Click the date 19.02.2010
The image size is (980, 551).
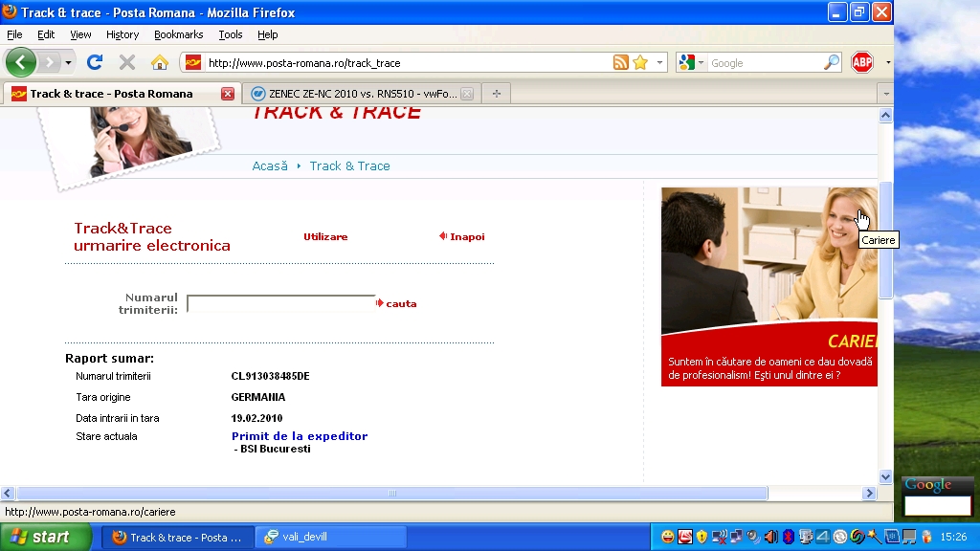256,419
